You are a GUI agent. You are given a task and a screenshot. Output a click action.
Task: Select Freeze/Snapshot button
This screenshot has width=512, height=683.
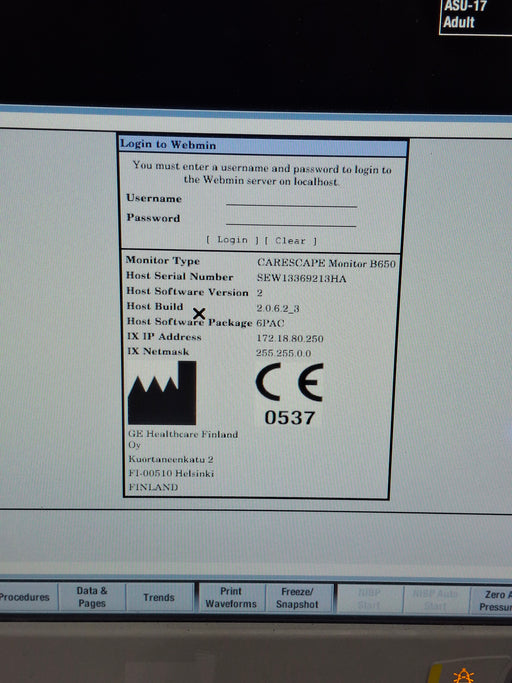point(298,598)
